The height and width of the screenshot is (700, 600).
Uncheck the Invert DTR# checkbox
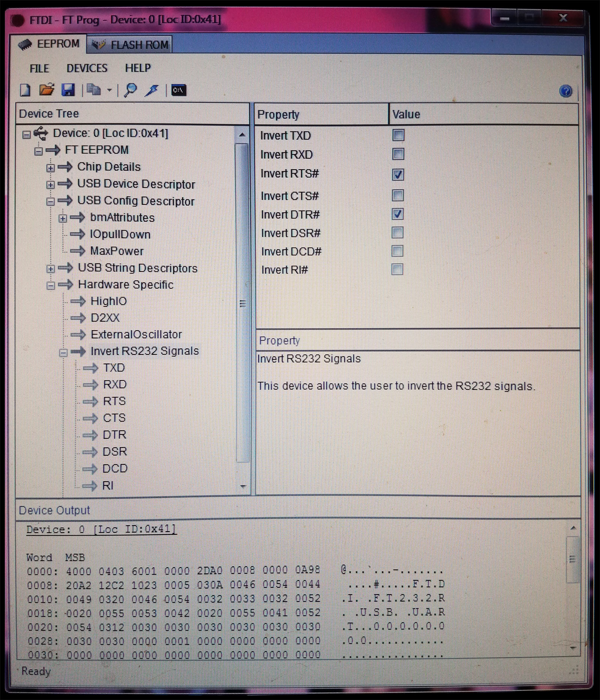pyautogui.click(x=397, y=214)
